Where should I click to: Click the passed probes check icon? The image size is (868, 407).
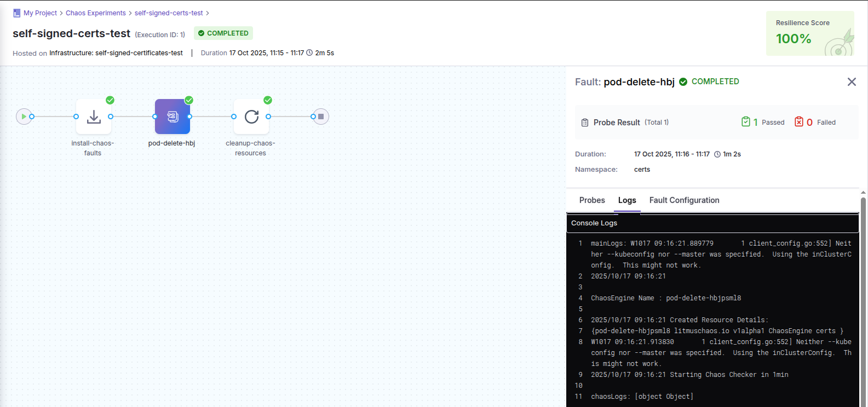(x=745, y=122)
